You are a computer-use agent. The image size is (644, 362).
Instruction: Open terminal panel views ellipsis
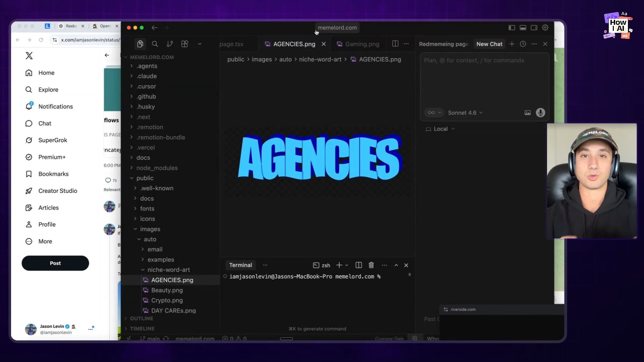265,265
